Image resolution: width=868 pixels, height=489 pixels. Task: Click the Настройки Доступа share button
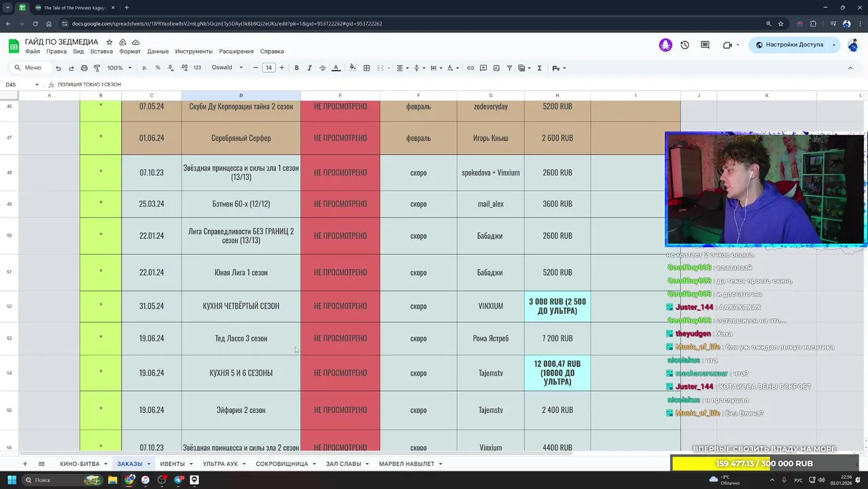(789, 45)
